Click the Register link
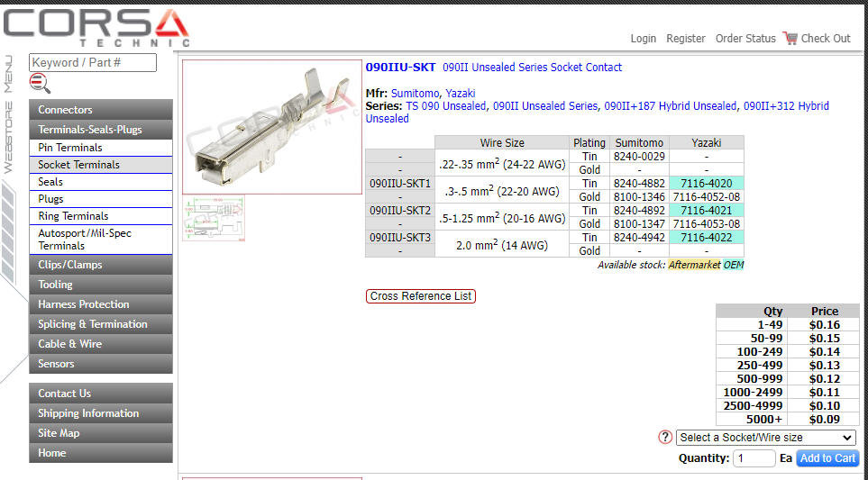868x480 pixels. pos(686,38)
